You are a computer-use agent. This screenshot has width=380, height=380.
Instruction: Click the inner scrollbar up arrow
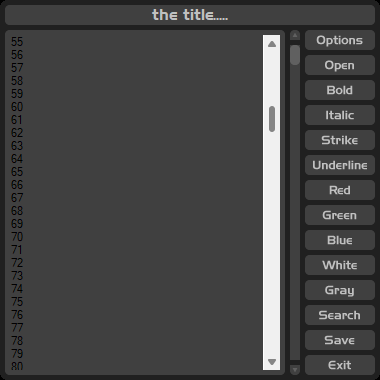coord(272,44)
